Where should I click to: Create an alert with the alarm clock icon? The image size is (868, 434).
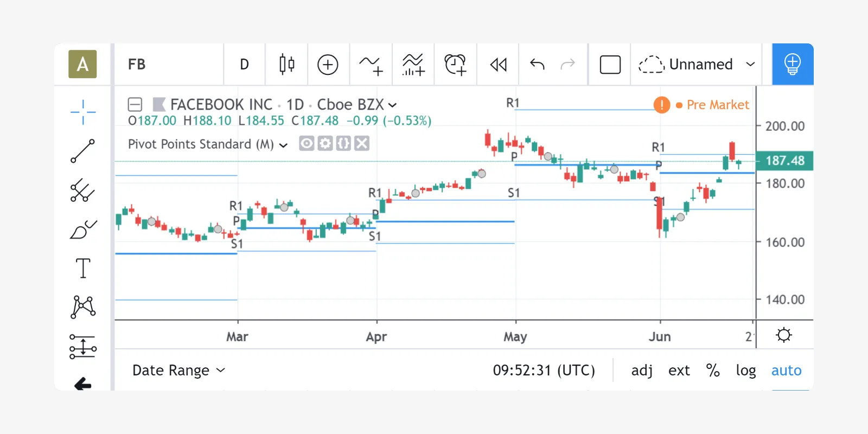455,65
